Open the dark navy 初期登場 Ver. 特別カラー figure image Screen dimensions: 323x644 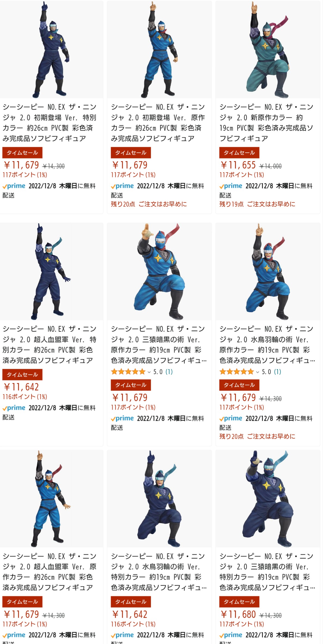51,49
